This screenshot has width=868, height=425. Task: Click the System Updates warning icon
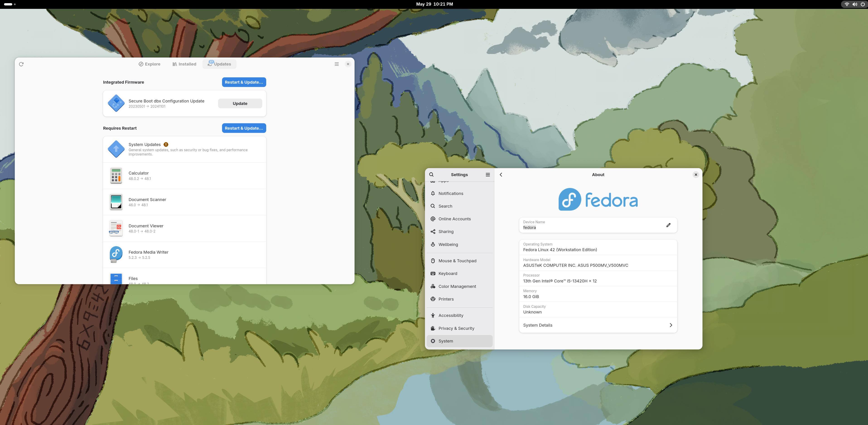pos(166,144)
